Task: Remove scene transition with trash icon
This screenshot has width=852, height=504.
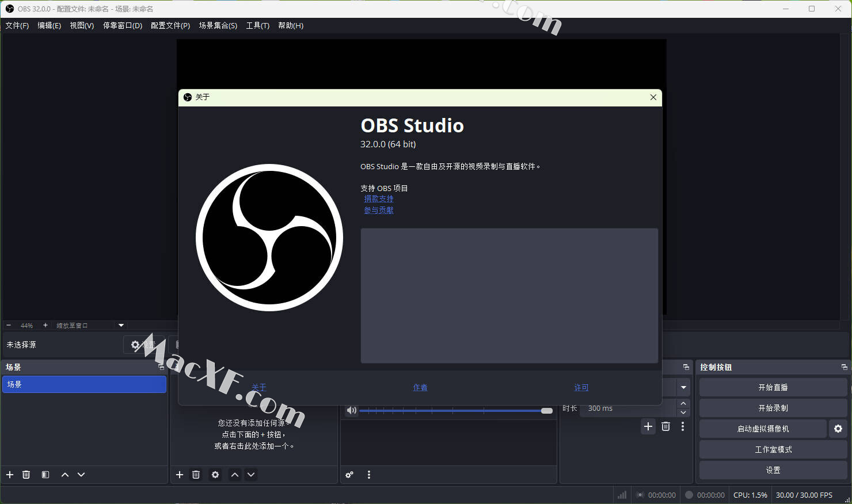Action: tap(665, 426)
